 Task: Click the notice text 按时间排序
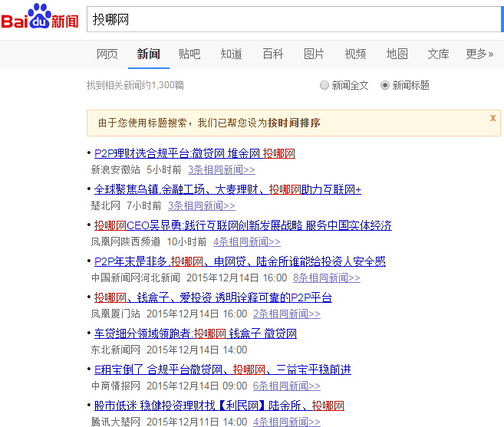pos(294,123)
